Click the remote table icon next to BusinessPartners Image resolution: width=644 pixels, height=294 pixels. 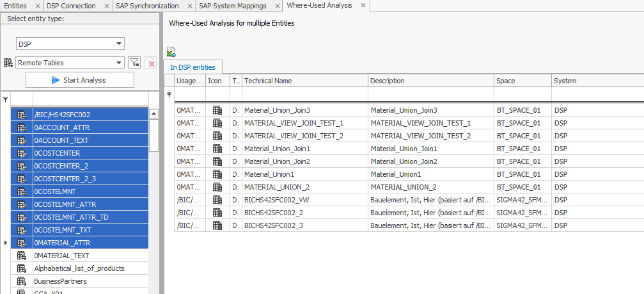point(22,281)
